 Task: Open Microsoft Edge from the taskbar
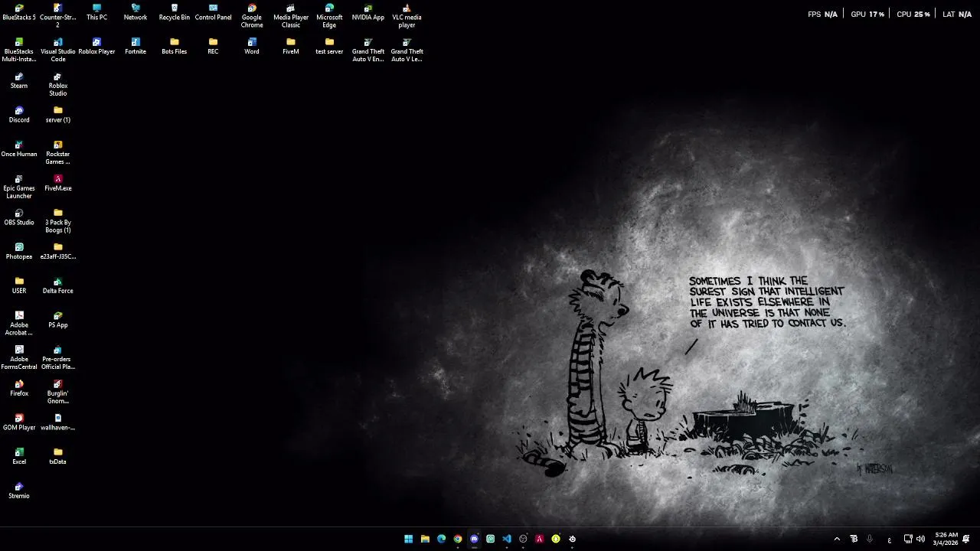[441, 539]
